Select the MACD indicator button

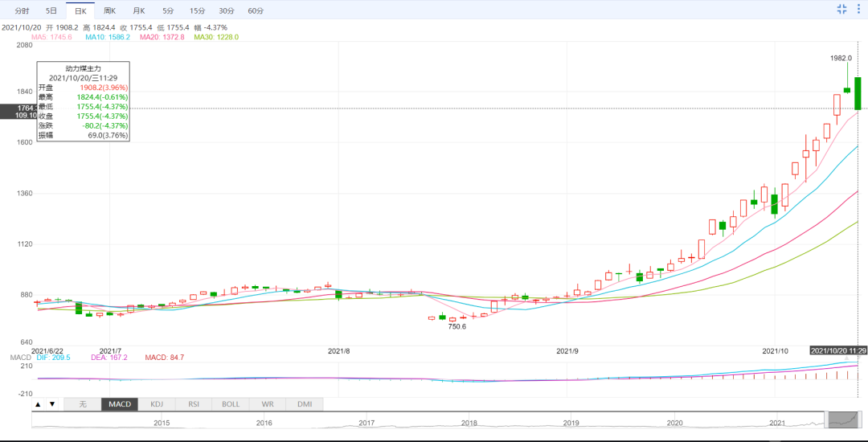click(120, 404)
